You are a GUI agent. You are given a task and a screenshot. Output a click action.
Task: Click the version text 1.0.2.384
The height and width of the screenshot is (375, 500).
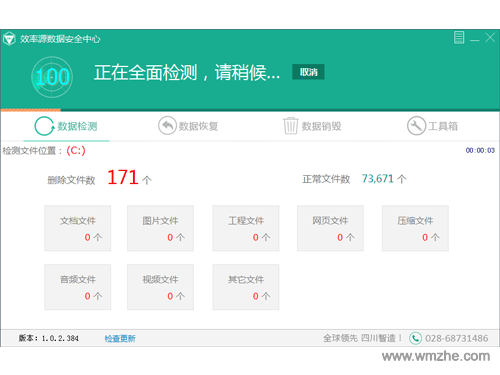(x=60, y=338)
